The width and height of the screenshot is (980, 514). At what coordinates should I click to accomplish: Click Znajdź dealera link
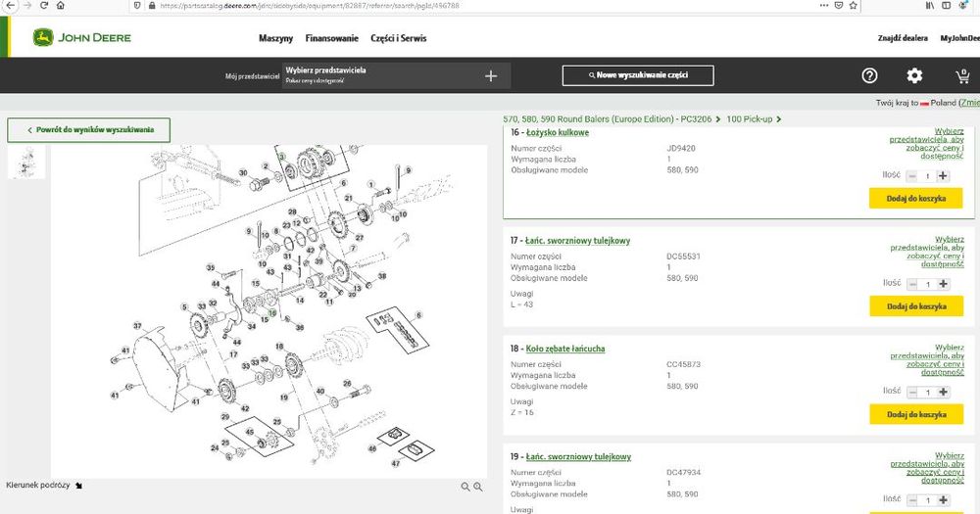coord(903,38)
